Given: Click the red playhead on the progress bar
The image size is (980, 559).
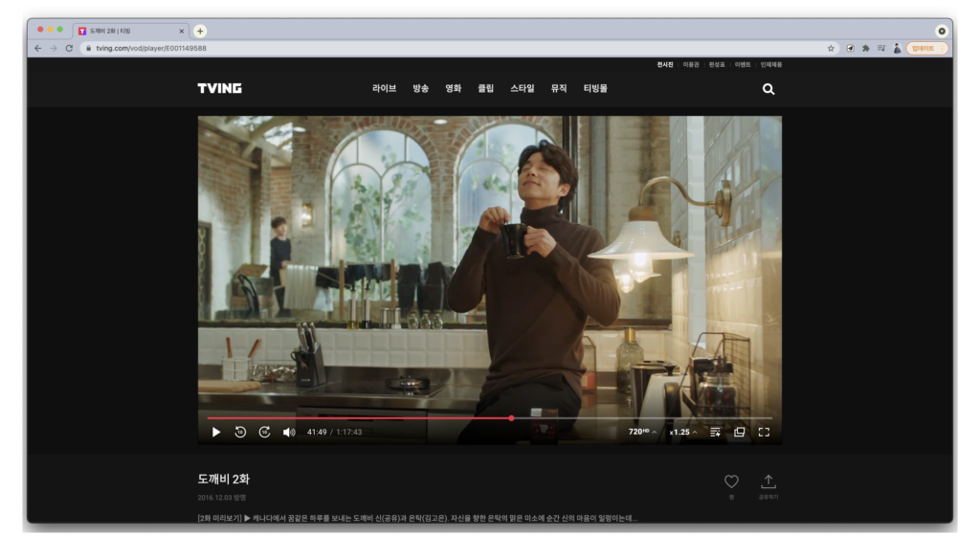Looking at the screenshot, I should click(511, 417).
